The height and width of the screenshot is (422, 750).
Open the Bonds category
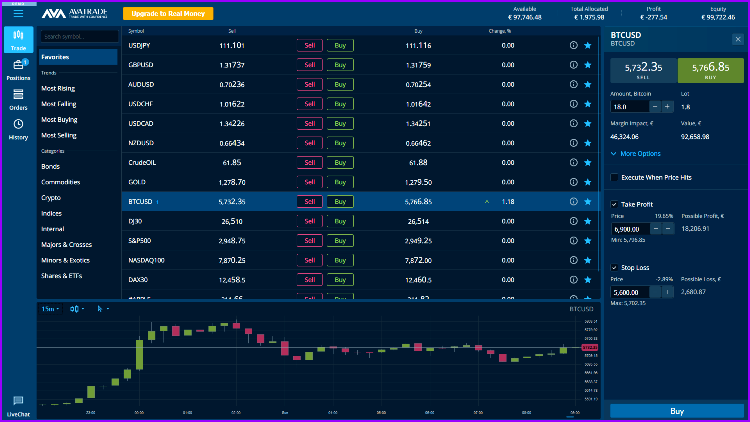50,167
